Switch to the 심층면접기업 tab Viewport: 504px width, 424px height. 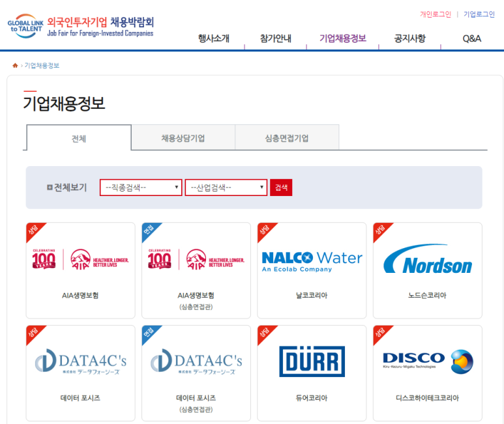(x=287, y=138)
